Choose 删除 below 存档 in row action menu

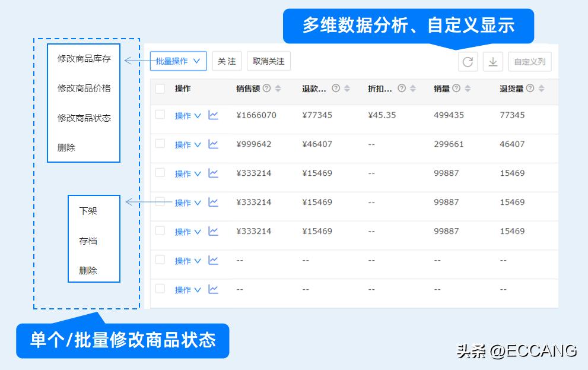[88, 271]
